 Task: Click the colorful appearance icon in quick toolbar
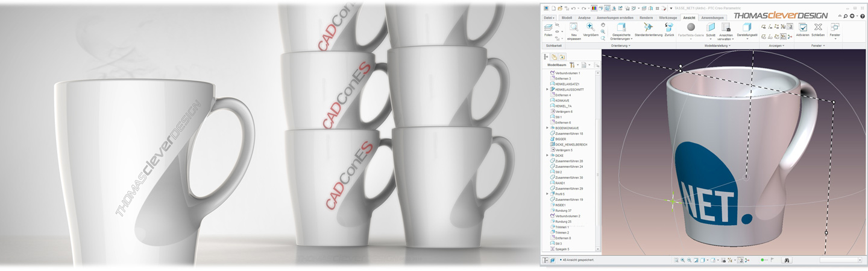594,8
